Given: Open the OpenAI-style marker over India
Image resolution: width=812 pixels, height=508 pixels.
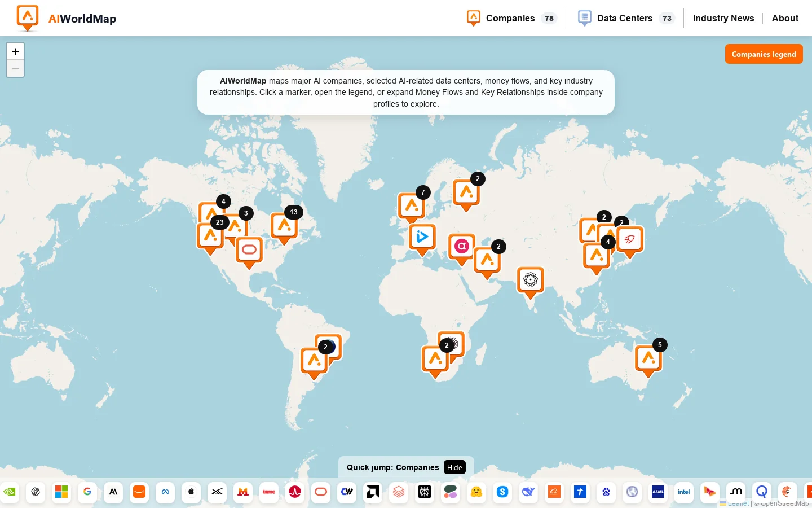Looking at the screenshot, I should coord(531,282).
